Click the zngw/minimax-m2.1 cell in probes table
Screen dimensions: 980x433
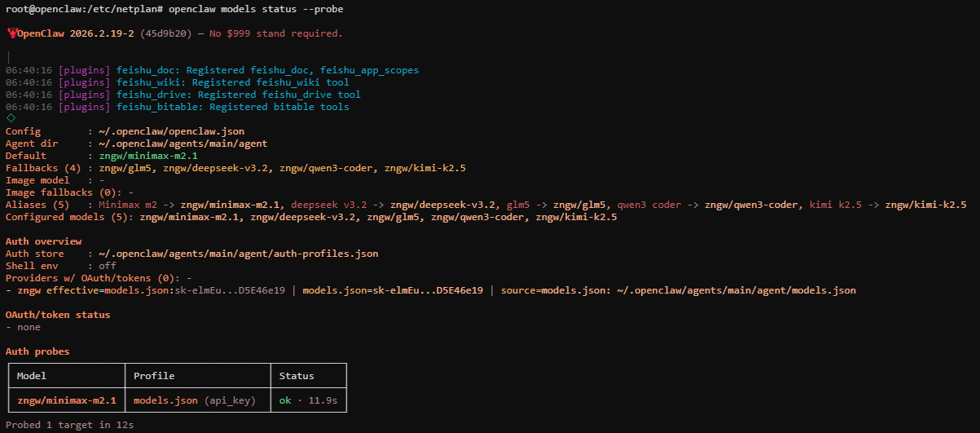point(67,400)
